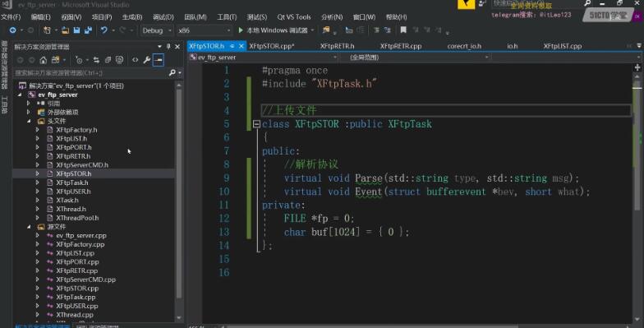
Task: Open the 文件(F) menu
Action: click(11, 17)
